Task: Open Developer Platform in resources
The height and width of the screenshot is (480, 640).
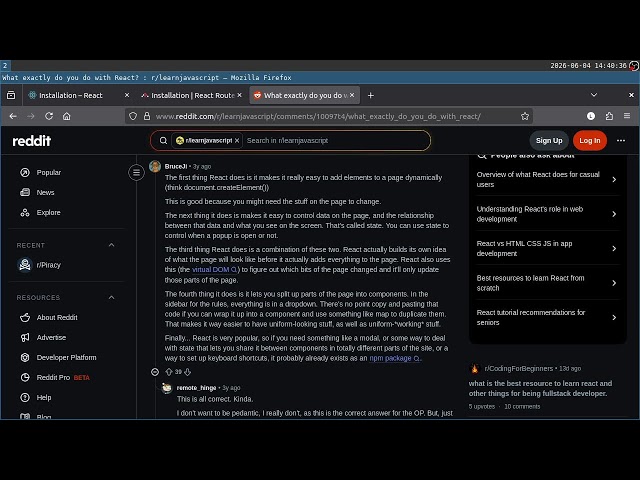Action: (65, 357)
